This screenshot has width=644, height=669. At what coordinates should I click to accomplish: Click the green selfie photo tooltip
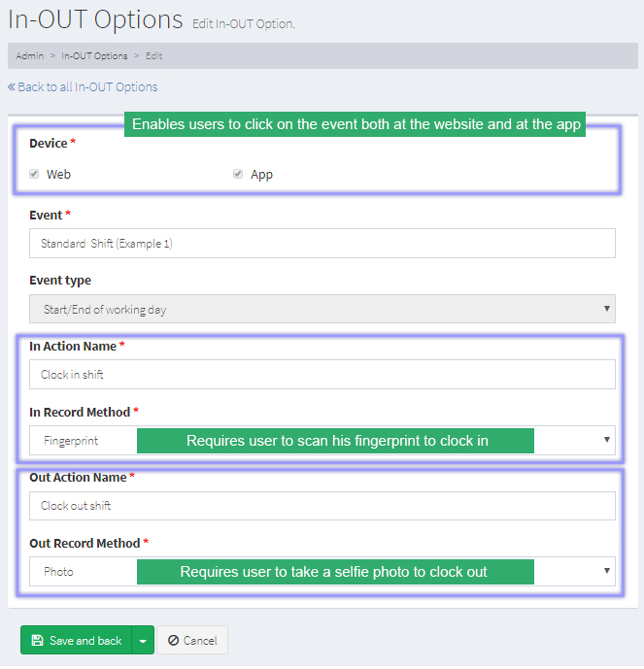click(x=335, y=572)
